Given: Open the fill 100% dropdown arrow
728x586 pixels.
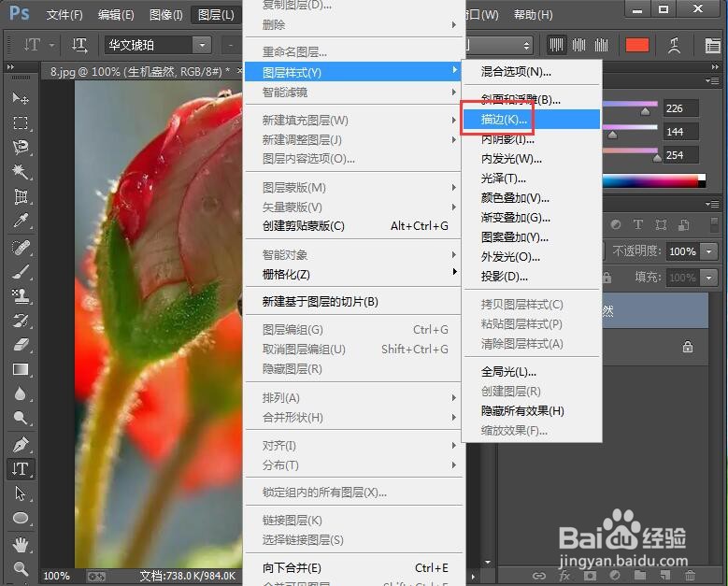Looking at the screenshot, I should click(709, 278).
